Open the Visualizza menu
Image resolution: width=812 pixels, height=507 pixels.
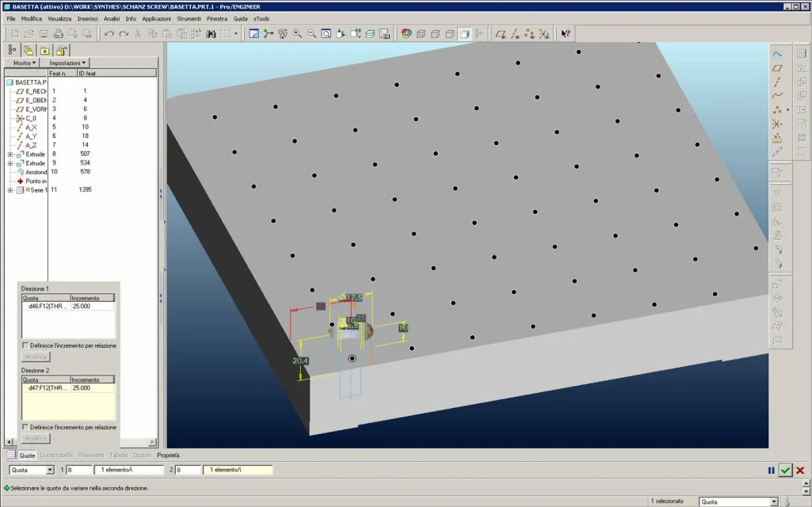[59, 19]
